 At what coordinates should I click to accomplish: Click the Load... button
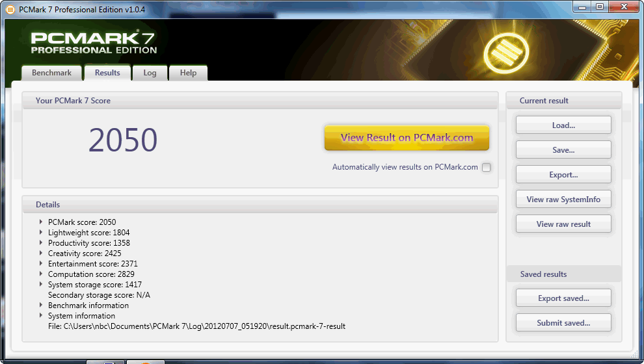click(563, 125)
